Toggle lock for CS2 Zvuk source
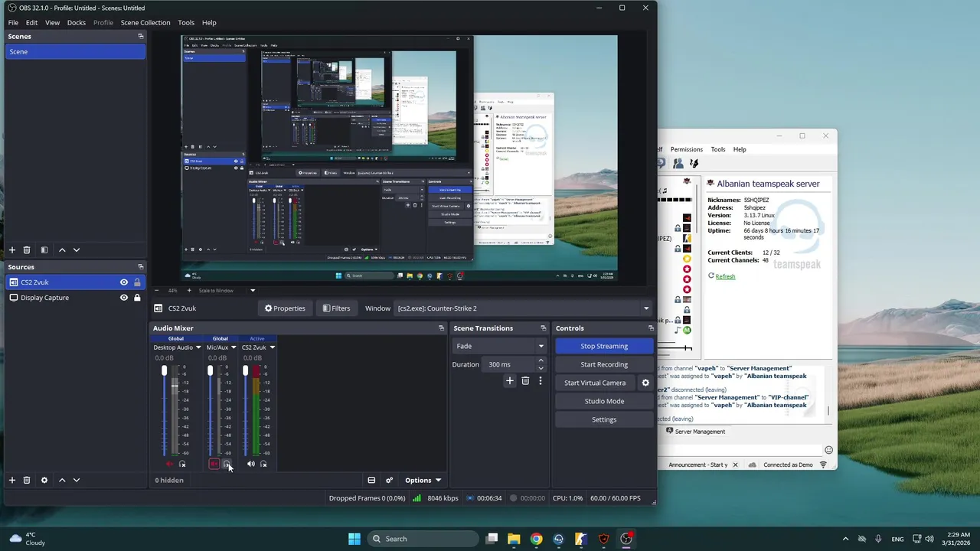Viewport: 980px width, 551px height. (x=137, y=282)
